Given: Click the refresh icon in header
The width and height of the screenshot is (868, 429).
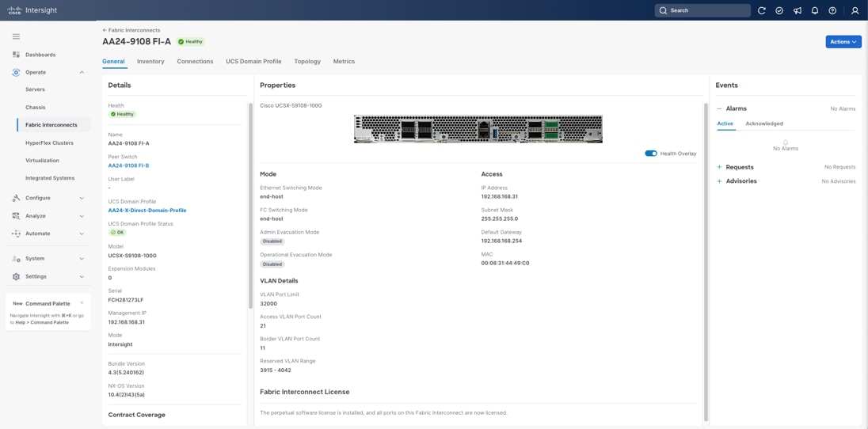Looking at the screenshot, I should click(x=762, y=10).
